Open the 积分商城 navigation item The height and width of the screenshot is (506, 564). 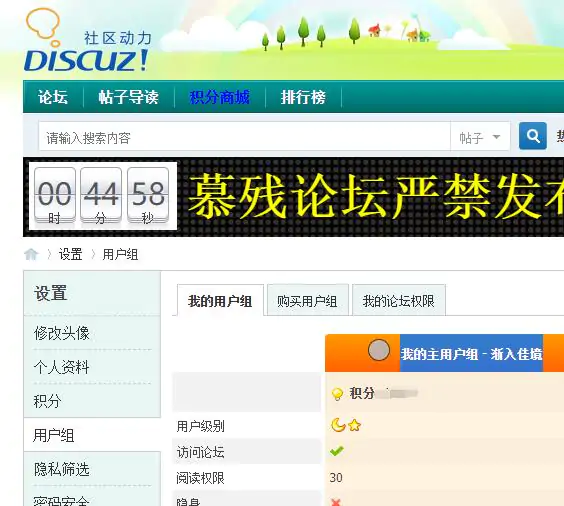click(x=219, y=97)
